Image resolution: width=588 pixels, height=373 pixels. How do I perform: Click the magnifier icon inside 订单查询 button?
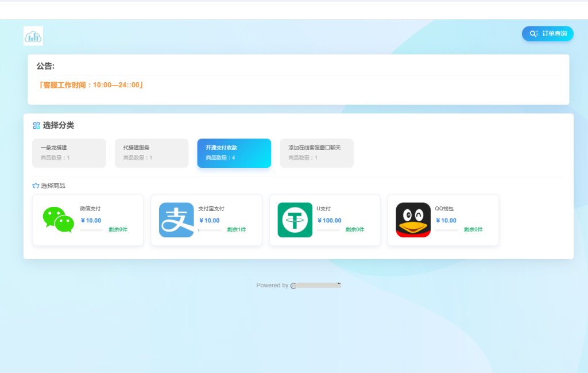(533, 33)
